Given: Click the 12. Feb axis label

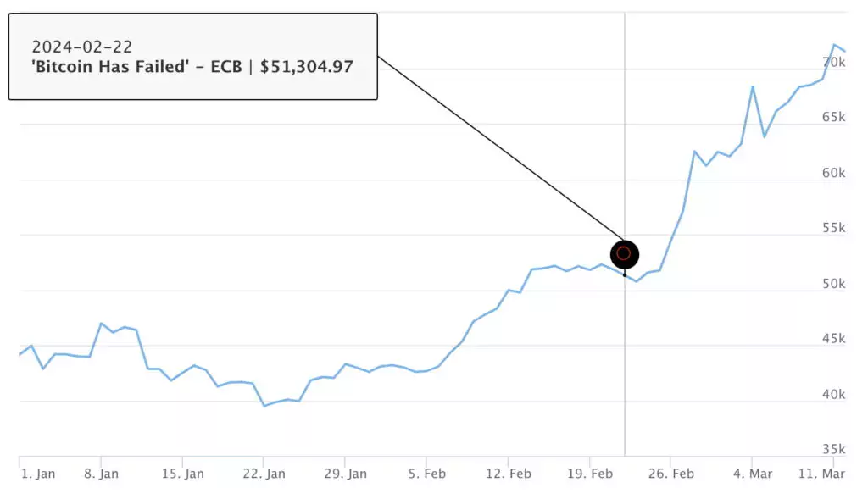Looking at the screenshot, I should (509, 474).
